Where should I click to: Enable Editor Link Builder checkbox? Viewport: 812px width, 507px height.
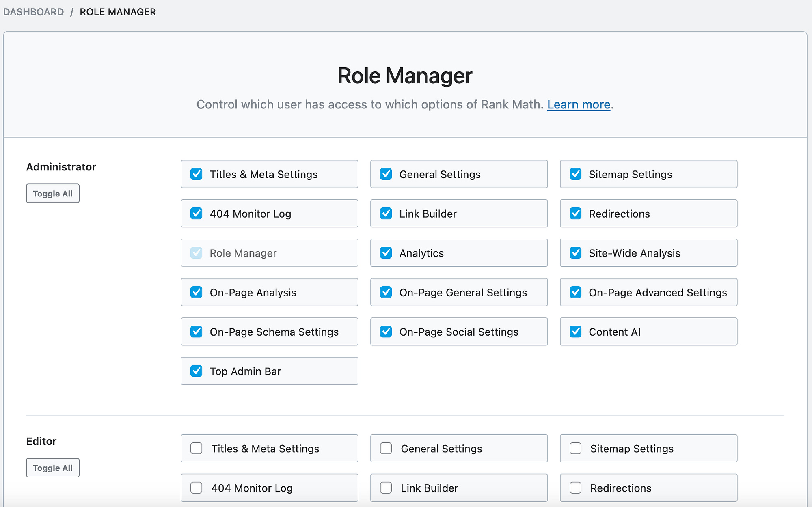click(386, 488)
